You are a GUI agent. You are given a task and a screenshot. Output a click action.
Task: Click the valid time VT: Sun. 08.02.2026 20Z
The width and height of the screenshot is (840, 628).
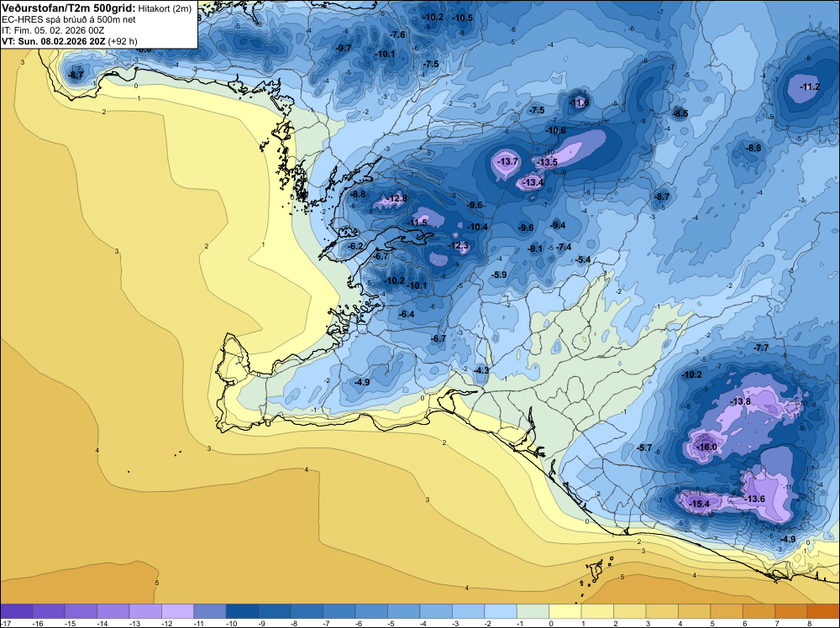click(x=54, y=41)
